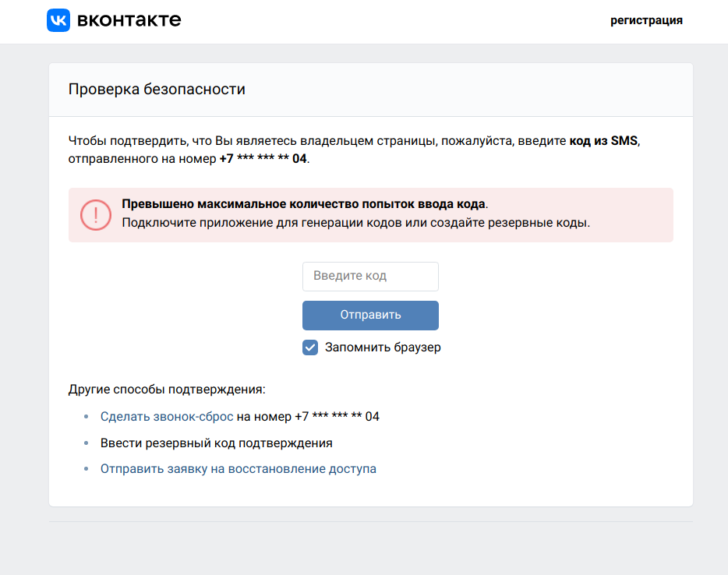The height and width of the screenshot is (575, 728).
Task: Click the blue VK logo icon
Action: tap(58, 20)
